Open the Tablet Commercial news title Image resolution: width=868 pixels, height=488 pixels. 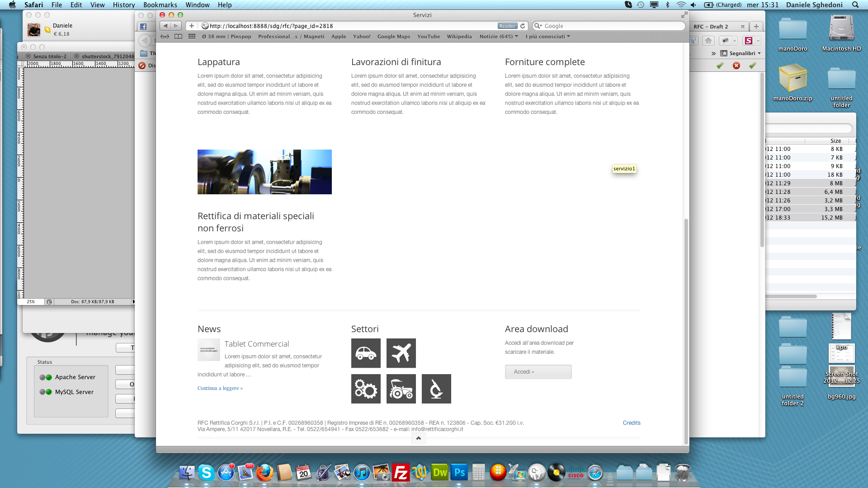(257, 344)
